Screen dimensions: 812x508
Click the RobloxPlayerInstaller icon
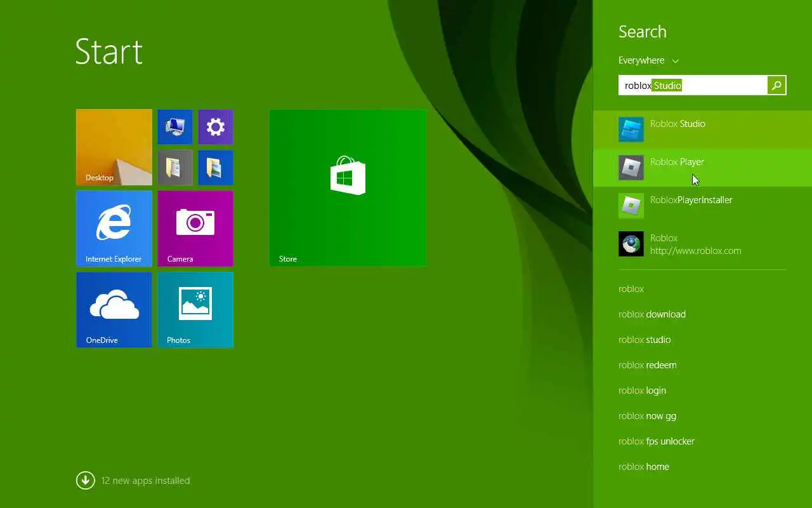coord(631,206)
